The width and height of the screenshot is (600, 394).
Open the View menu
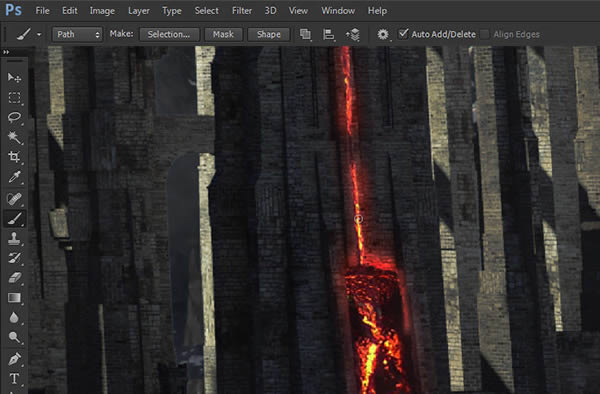tap(298, 11)
